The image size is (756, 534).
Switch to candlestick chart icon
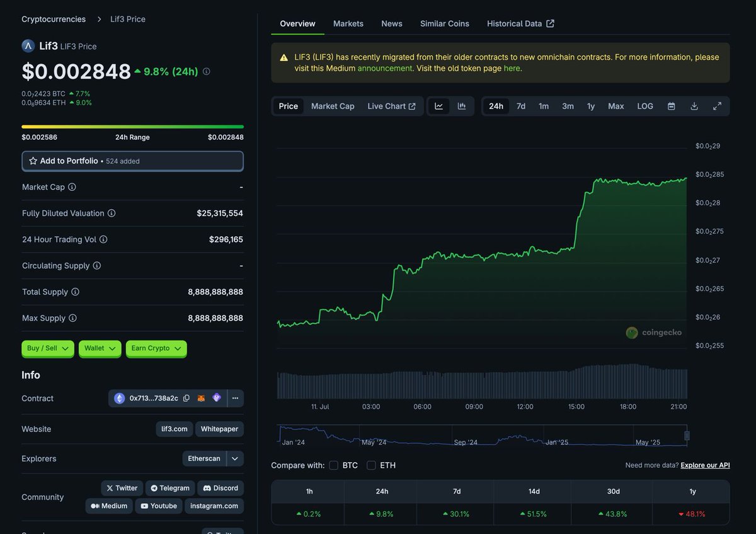[462, 106]
